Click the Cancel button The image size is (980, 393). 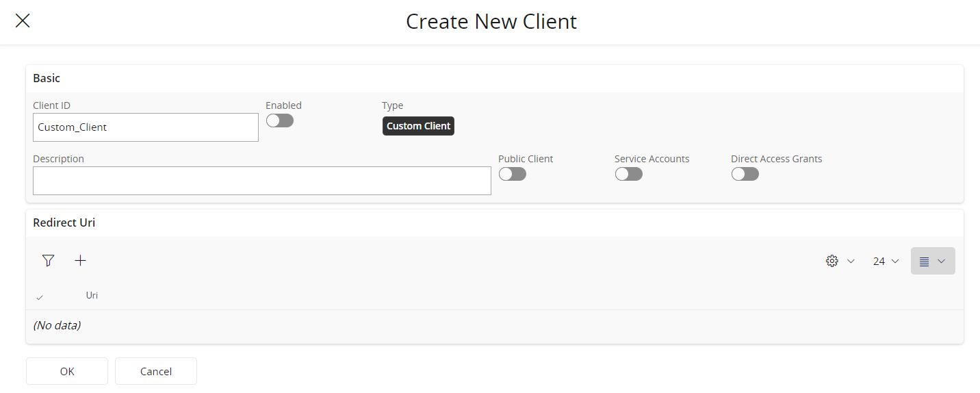click(x=156, y=371)
